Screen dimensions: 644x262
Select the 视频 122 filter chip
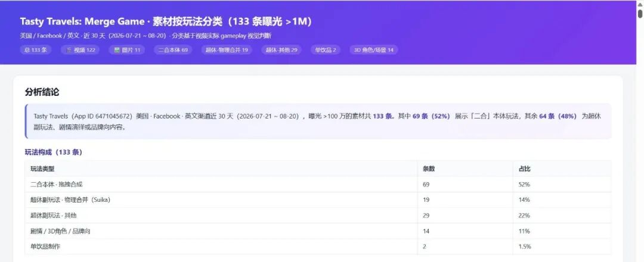pos(80,50)
